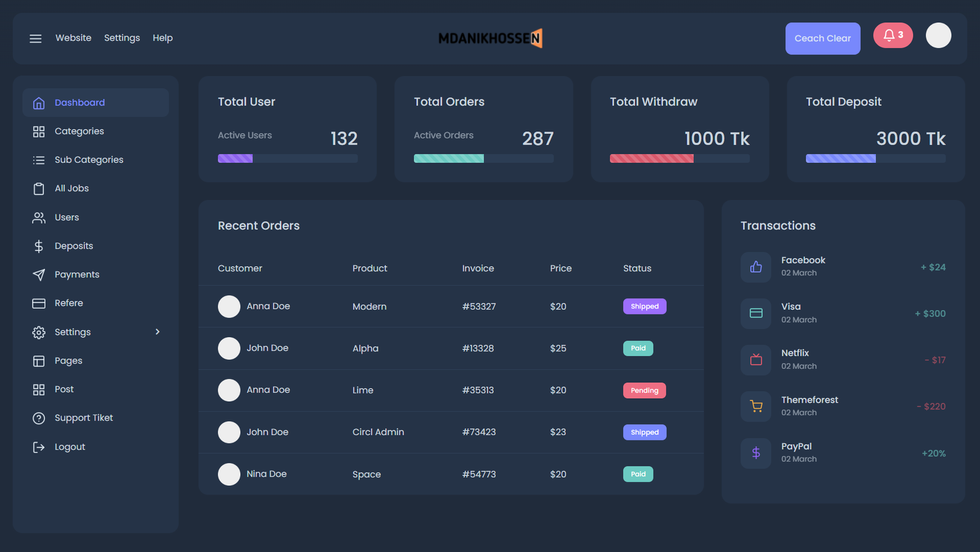This screenshot has width=980, height=552.
Task: Click the notification bell icon
Action: tap(889, 35)
